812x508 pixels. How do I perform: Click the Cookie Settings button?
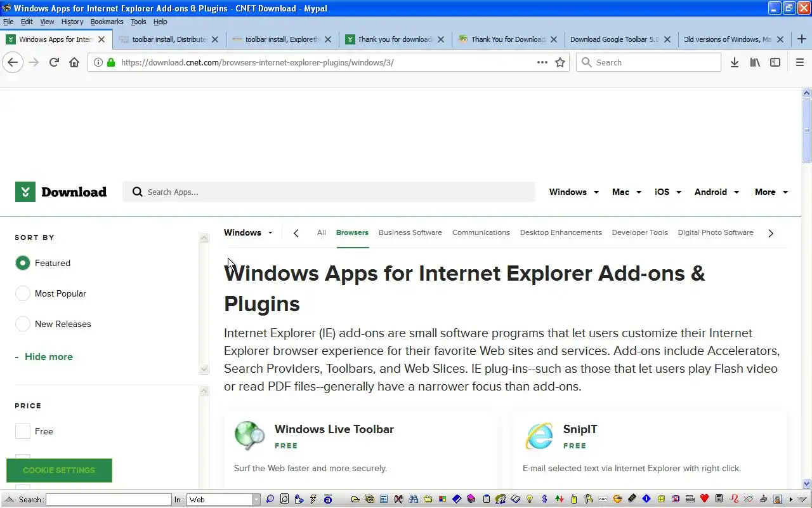[x=59, y=471]
